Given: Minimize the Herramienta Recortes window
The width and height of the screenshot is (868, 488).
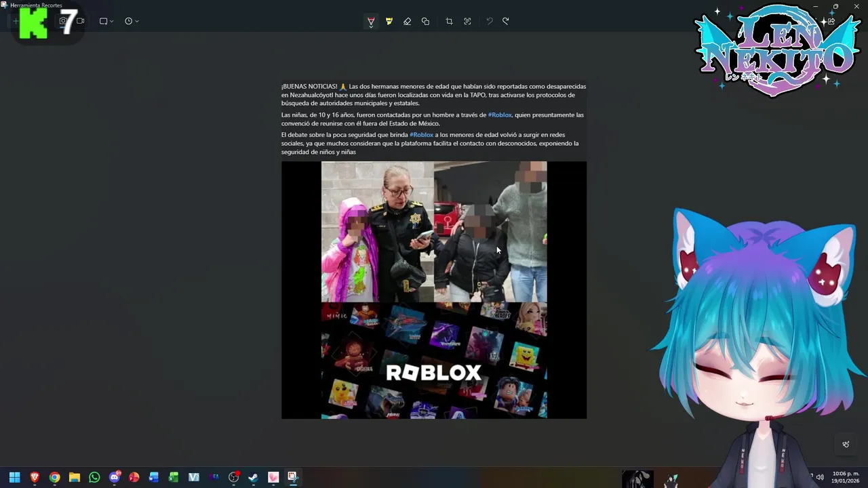Looking at the screenshot, I should coord(815,6).
